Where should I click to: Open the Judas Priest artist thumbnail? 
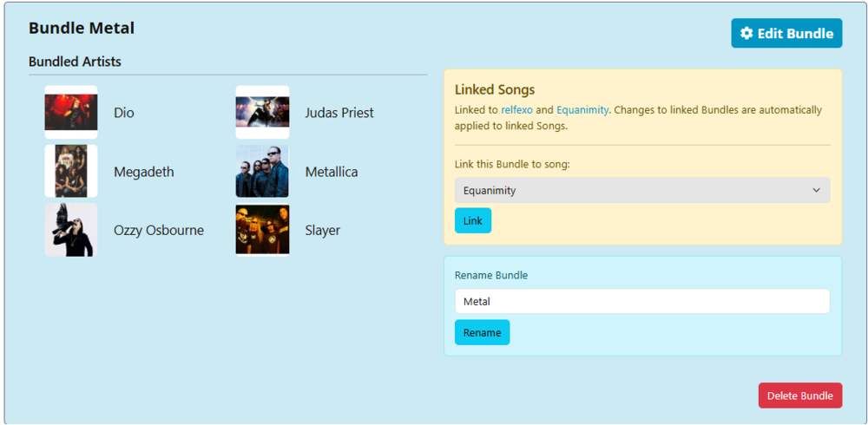[262, 113]
